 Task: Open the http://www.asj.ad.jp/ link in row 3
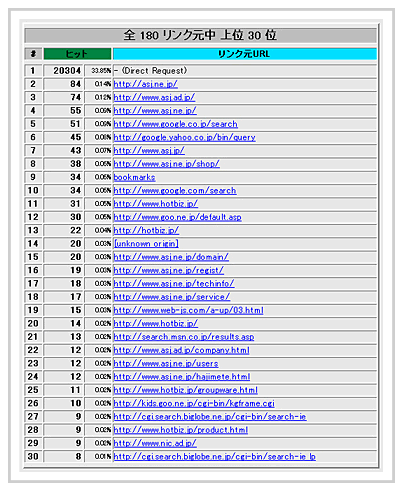coord(154,97)
